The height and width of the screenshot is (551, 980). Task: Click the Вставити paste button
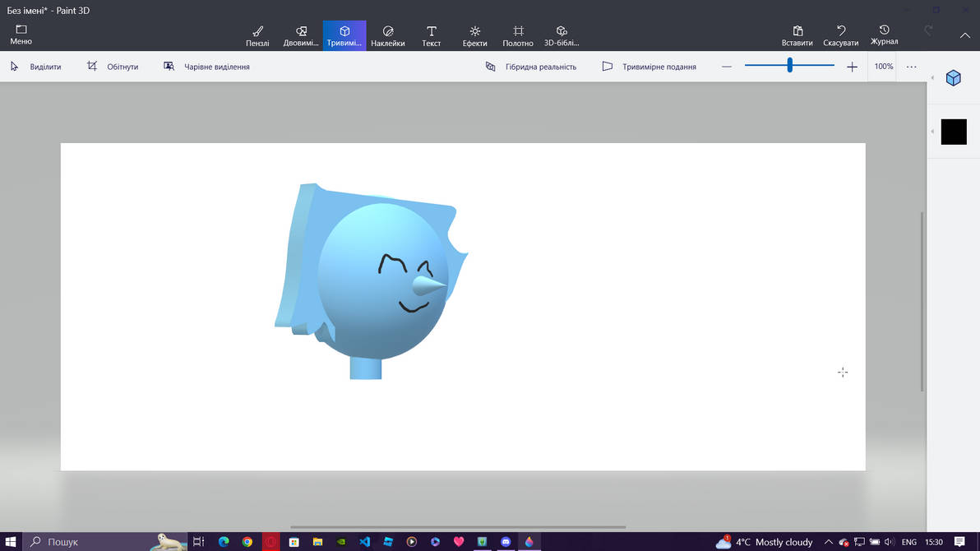point(797,35)
